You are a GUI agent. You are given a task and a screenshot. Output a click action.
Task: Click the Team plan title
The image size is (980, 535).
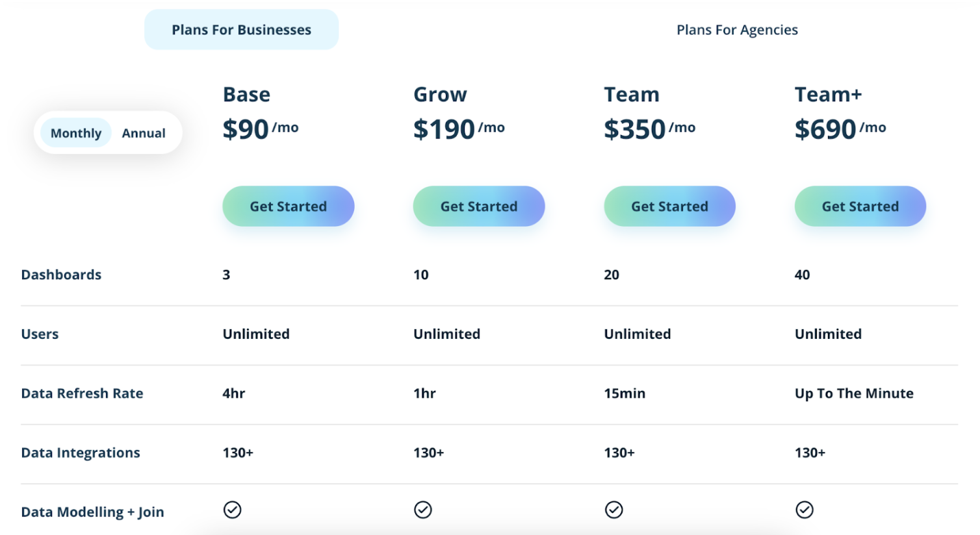click(x=632, y=94)
